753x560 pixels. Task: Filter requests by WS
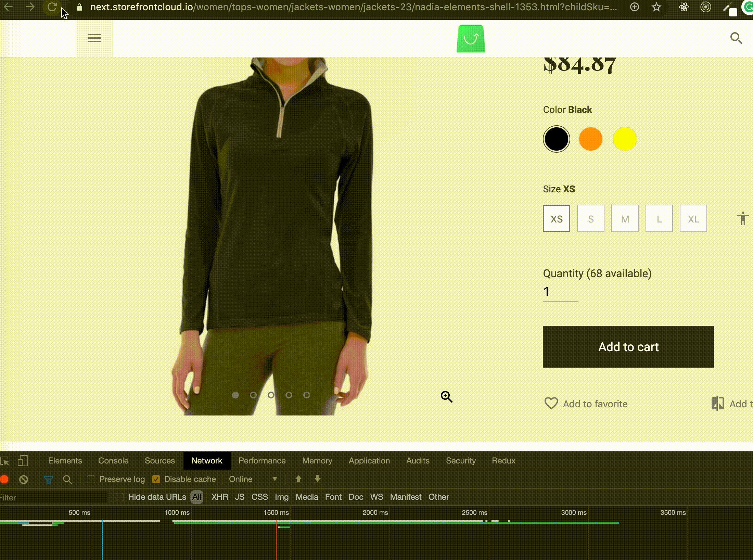point(377,497)
